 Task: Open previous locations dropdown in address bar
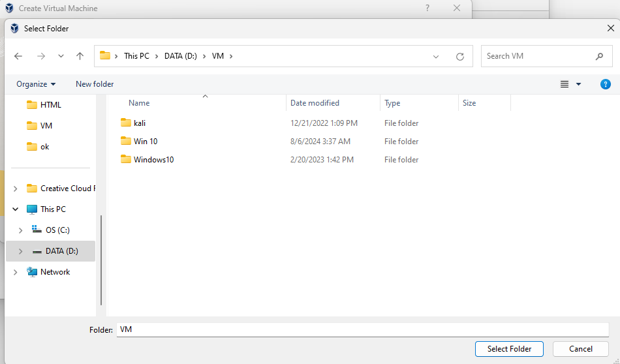coord(436,57)
